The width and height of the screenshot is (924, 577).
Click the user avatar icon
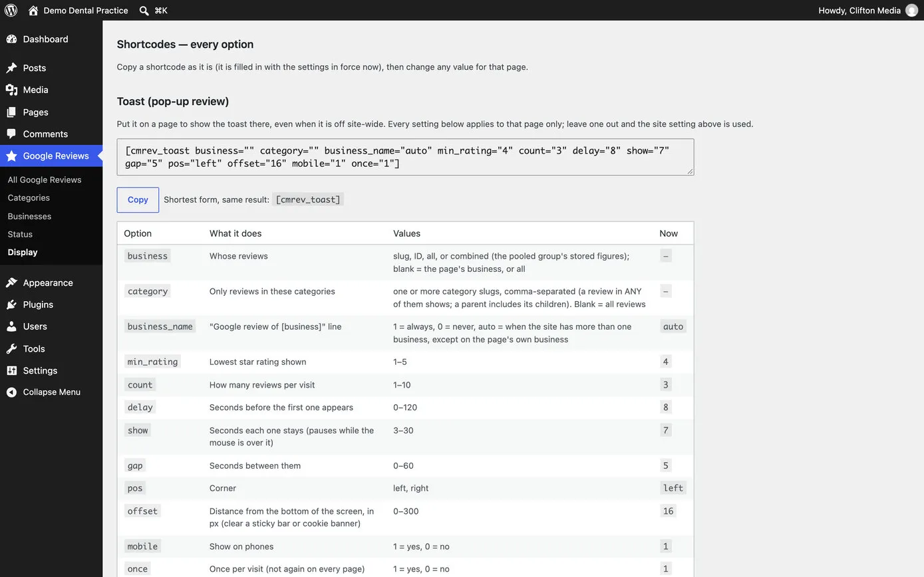(911, 10)
